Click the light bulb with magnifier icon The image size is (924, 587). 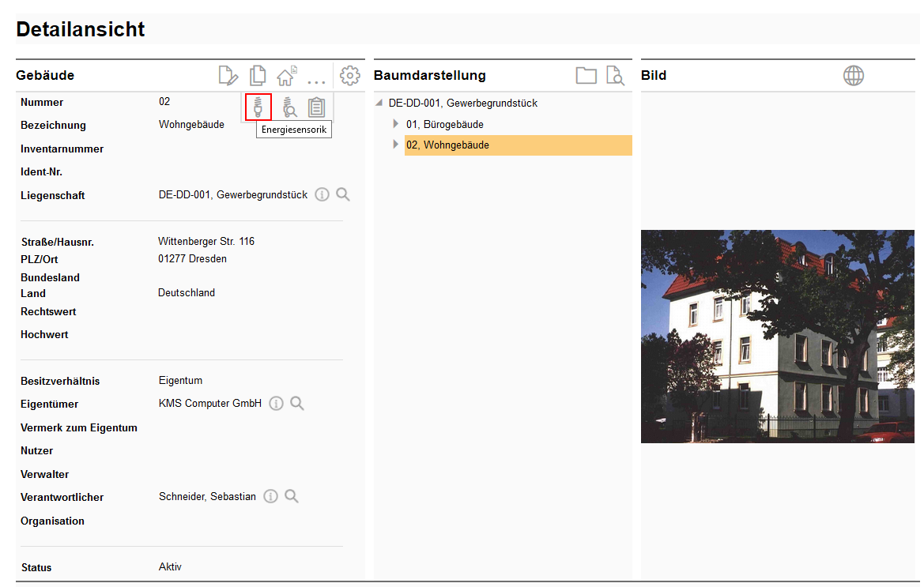pos(289,107)
